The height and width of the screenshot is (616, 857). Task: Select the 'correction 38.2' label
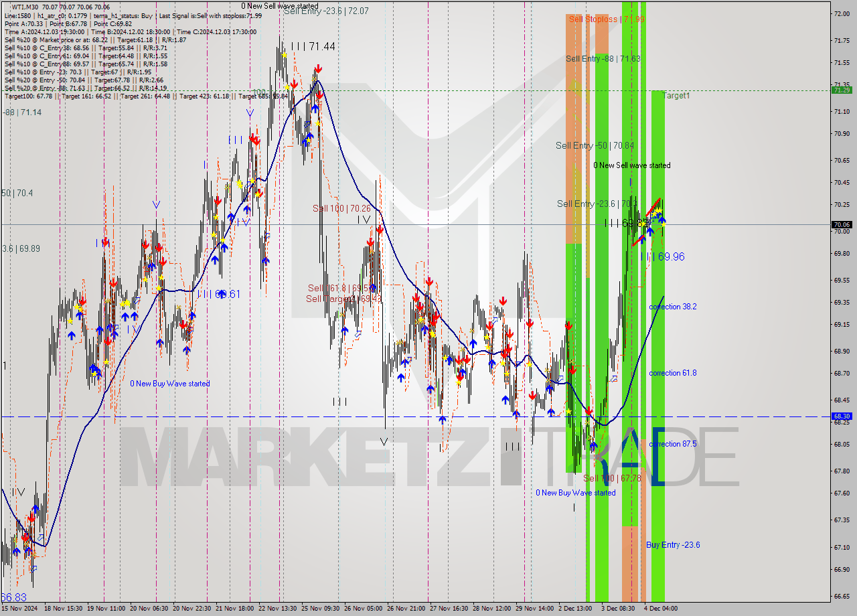coord(673,307)
